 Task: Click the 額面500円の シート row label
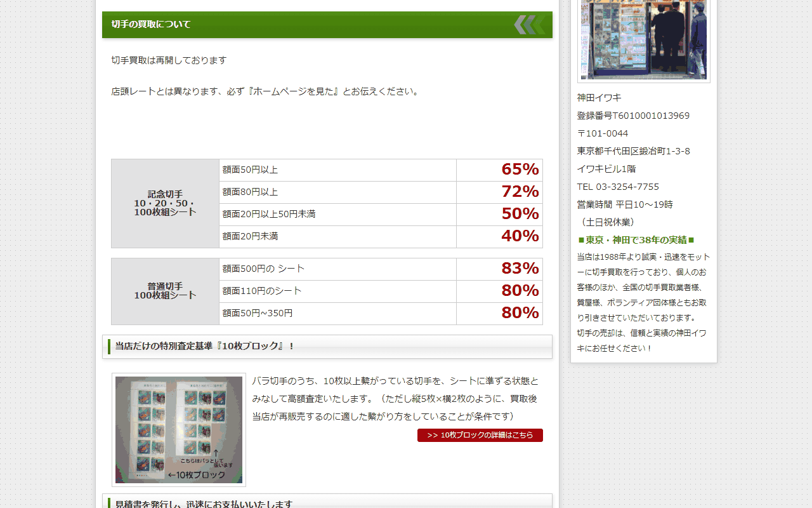coord(263,269)
